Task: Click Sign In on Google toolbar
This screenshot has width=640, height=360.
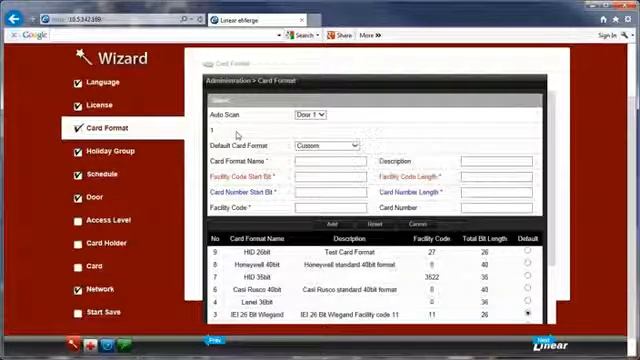Action: (x=607, y=36)
